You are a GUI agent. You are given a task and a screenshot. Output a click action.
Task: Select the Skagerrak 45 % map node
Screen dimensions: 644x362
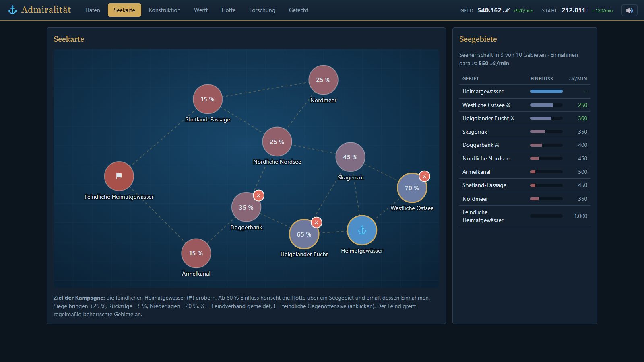(x=350, y=157)
